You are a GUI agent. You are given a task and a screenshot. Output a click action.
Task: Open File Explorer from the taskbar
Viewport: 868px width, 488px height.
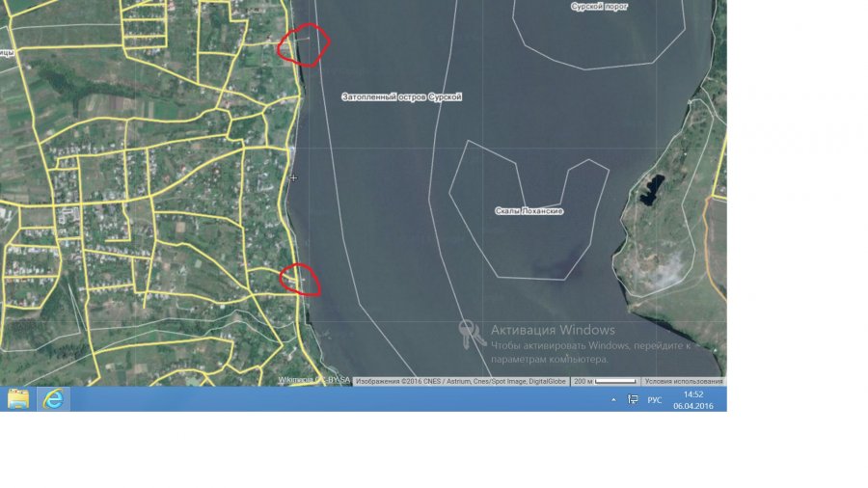point(18,398)
